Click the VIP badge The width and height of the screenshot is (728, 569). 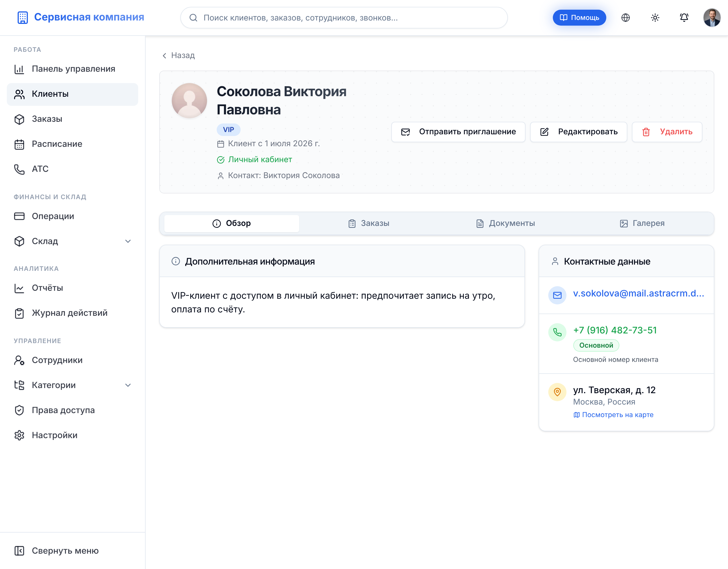[x=228, y=129]
